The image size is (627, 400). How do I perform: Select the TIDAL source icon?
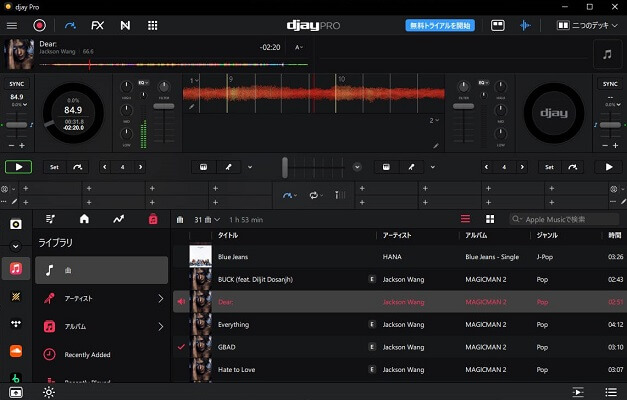click(16, 324)
